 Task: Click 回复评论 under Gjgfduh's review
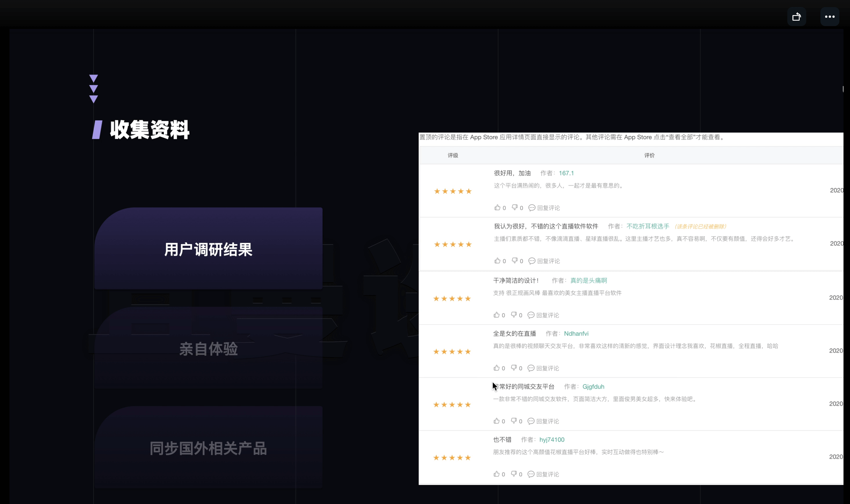(547, 421)
